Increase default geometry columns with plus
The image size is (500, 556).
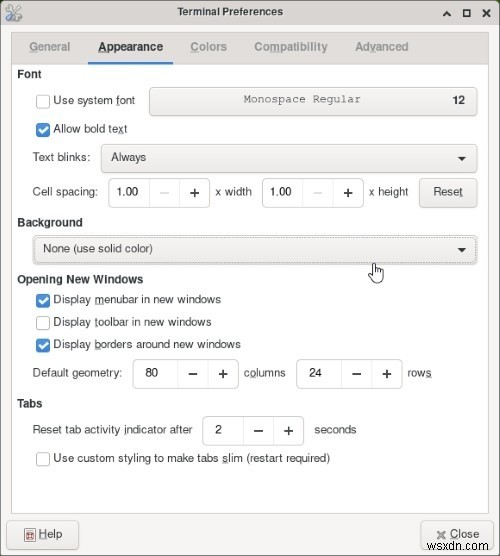point(223,374)
